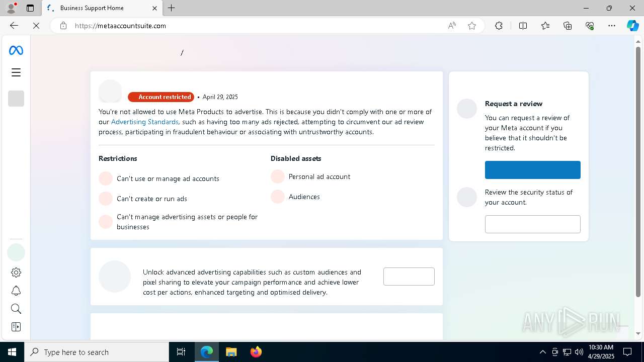
Task: Select "Personal ad account" disabled asset
Action: point(319,176)
